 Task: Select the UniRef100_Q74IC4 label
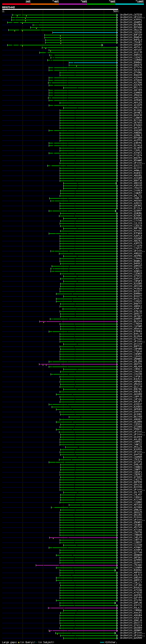(131, 626)
